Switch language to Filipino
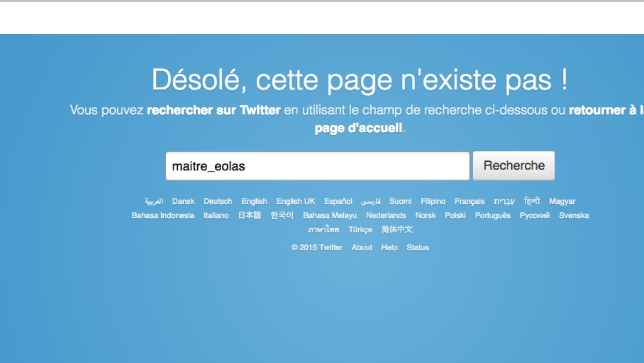Screen dimensions: 644x363 click(433, 202)
